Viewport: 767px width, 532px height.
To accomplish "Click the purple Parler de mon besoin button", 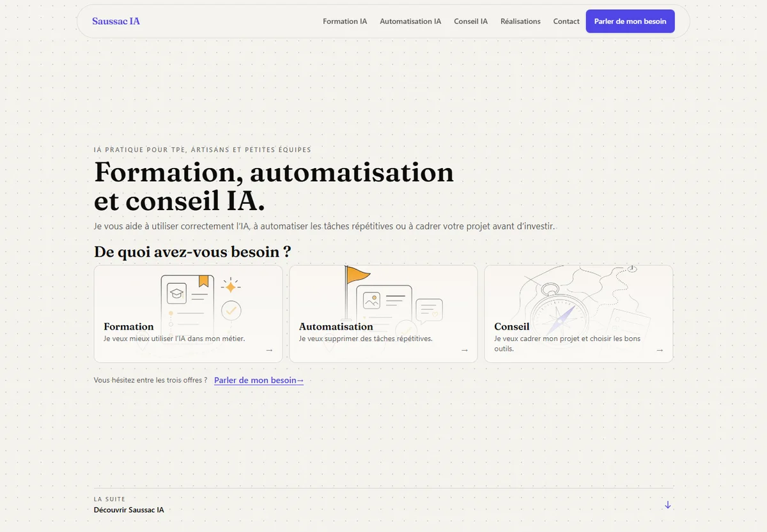I will click(630, 21).
